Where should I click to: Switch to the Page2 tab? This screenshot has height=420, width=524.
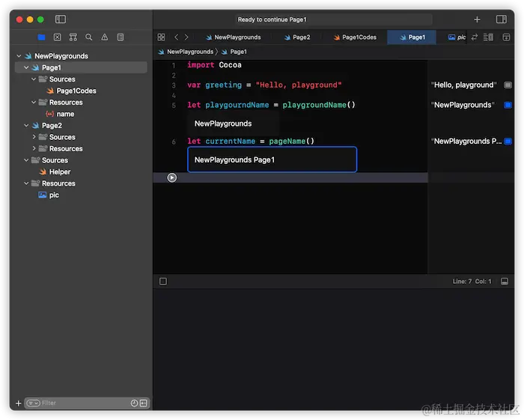point(297,37)
